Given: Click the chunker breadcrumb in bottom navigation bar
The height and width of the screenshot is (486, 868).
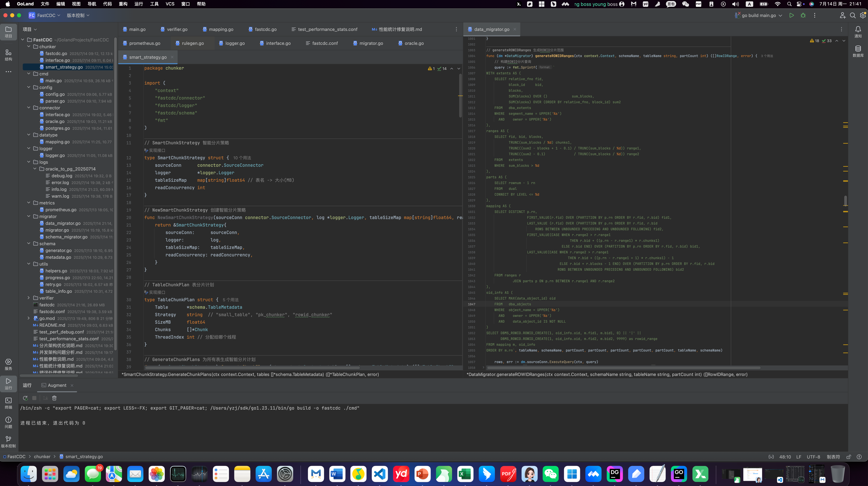Looking at the screenshot, I should (x=42, y=457).
